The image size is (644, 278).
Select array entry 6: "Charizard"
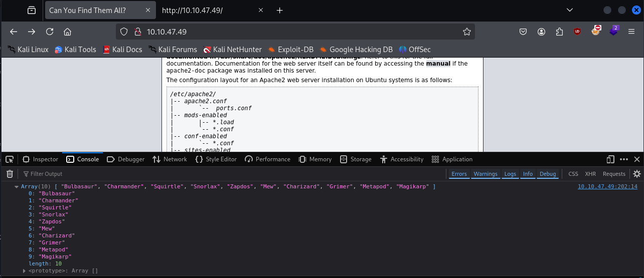(52, 235)
